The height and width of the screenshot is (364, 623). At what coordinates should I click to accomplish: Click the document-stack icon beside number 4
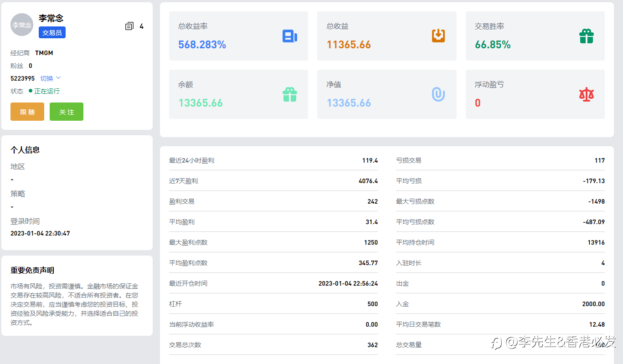[129, 26]
